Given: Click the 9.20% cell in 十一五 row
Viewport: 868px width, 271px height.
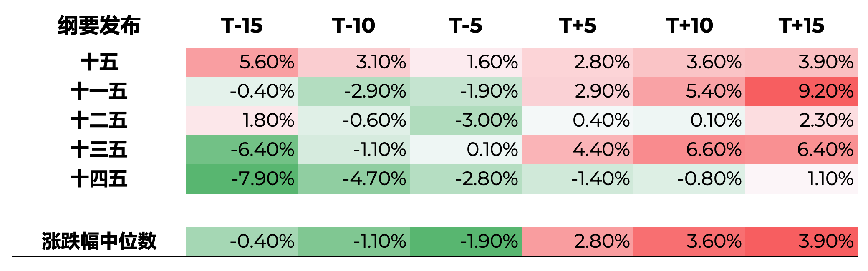Looking at the screenshot, I should click(801, 91).
